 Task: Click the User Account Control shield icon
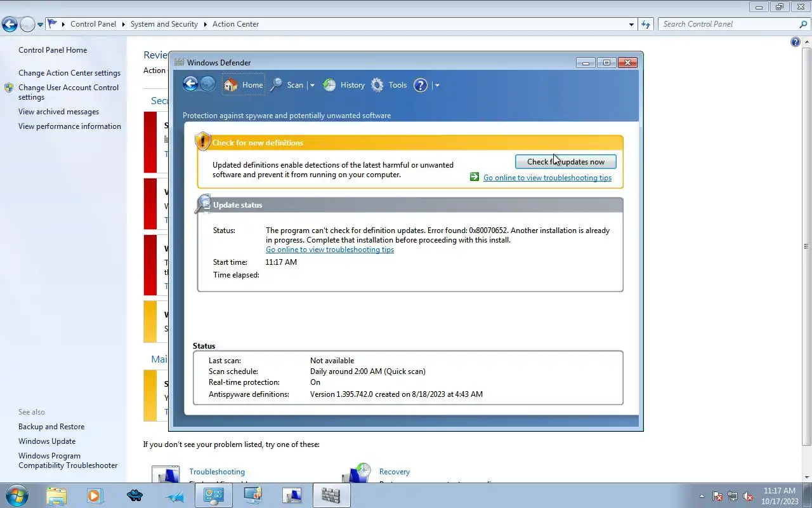point(9,88)
